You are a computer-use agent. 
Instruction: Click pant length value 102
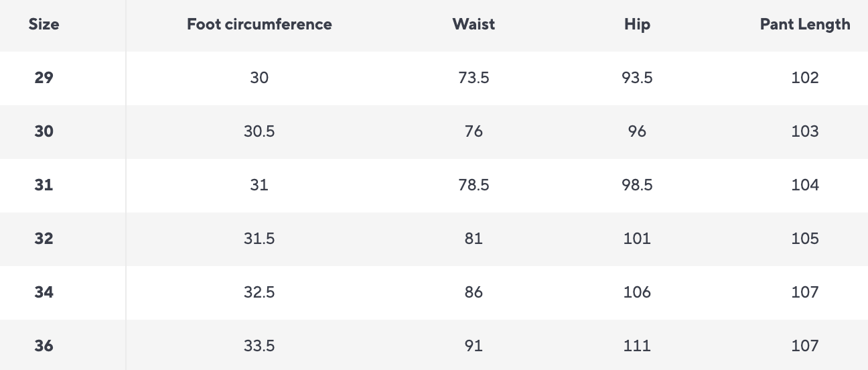(x=804, y=78)
